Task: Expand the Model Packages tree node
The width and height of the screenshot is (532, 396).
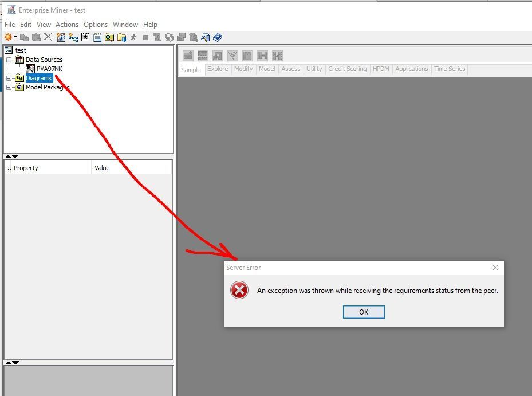Action: [x=9, y=87]
